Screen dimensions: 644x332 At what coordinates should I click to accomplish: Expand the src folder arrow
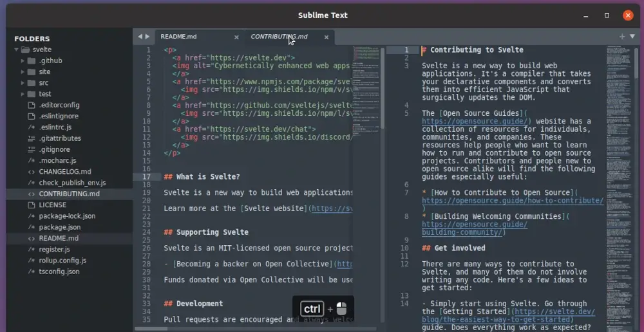click(23, 83)
